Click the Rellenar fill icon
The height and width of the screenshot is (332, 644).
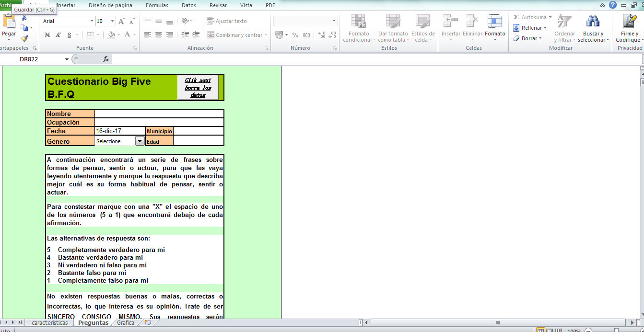(x=516, y=28)
